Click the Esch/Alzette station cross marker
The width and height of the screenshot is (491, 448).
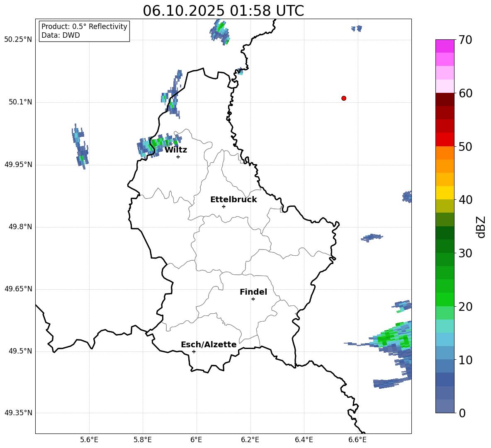[194, 351]
